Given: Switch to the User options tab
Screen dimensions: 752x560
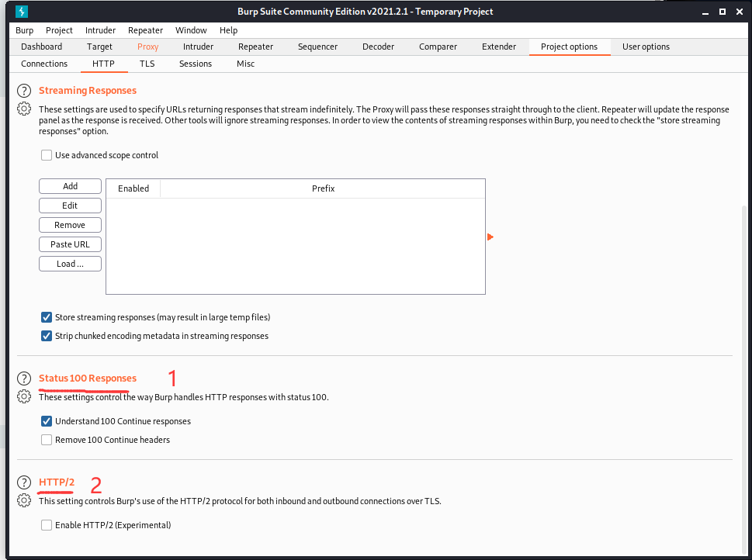Looking at the screenshot, I should (646, 47).
